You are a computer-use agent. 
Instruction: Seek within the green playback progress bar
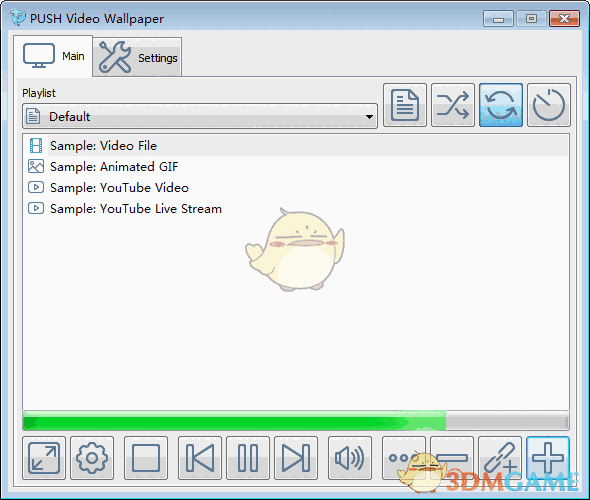(x=296, y=421)
